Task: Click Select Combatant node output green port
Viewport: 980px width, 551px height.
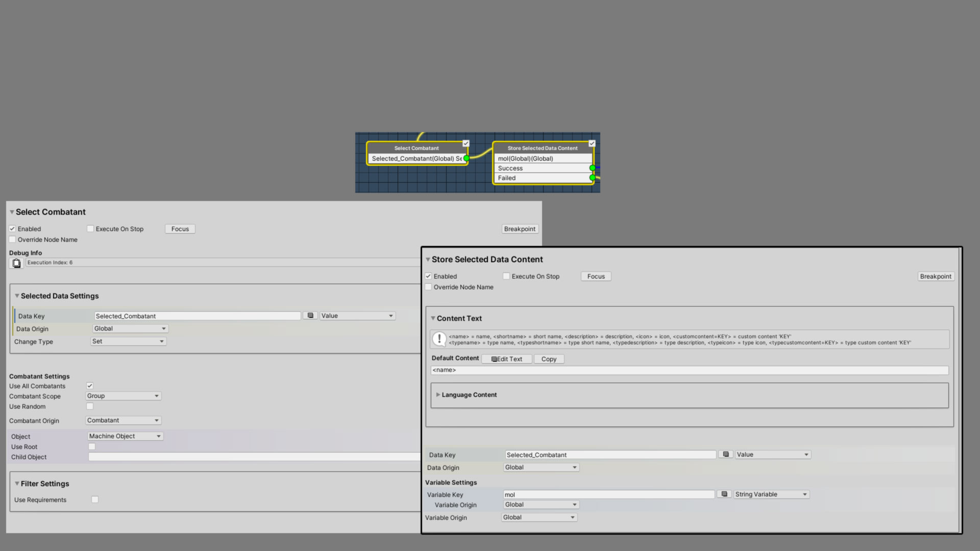Action: pyautogui.click(x=466, y=159)
